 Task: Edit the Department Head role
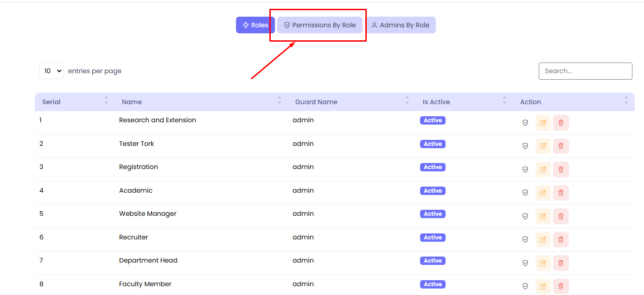pyautogui.click(x=543, y=263)
